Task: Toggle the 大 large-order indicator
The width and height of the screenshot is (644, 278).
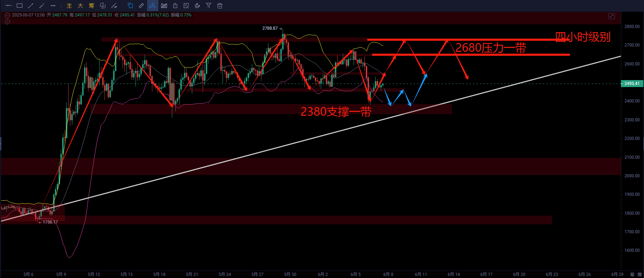Action: (x=80, y=6)
